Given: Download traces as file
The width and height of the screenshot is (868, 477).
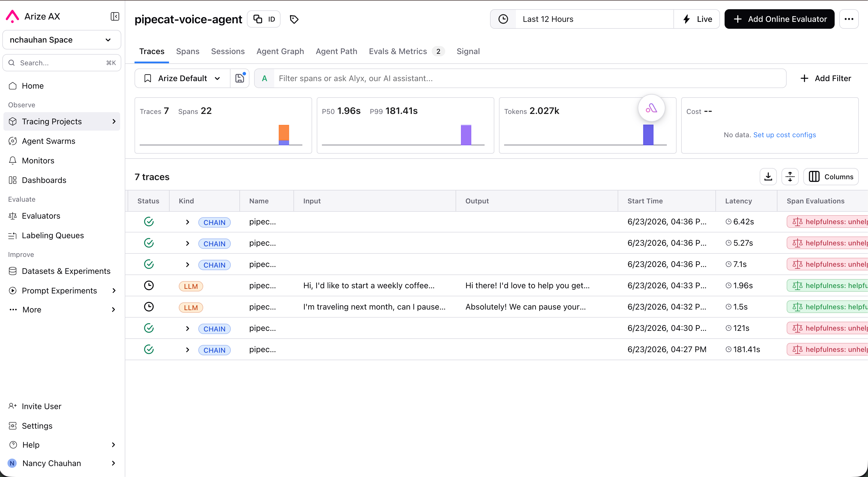Looking at the screenshot, I should pyautogui.click(x=768, y=176).
